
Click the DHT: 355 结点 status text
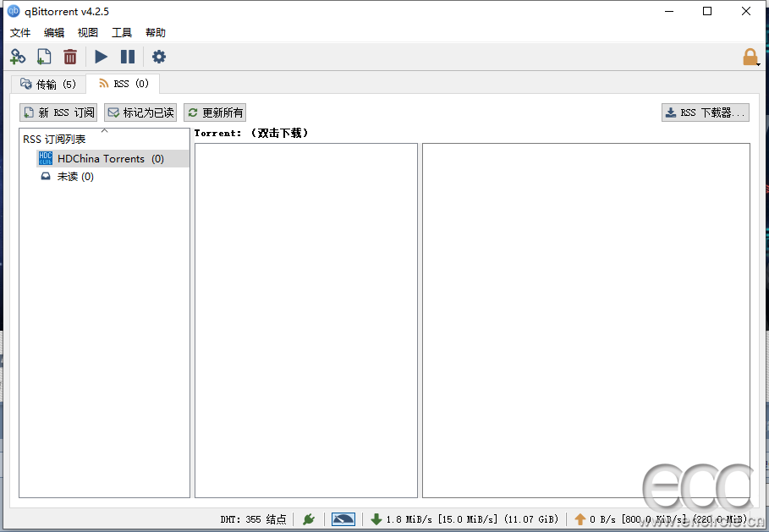click(x=253, y=519)
